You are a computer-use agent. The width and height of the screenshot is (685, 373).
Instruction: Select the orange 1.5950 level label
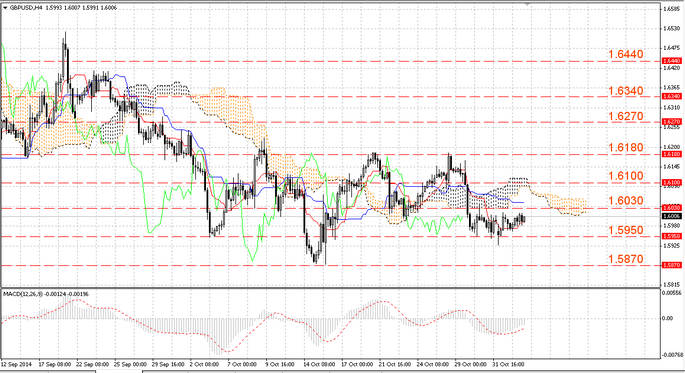626,231
